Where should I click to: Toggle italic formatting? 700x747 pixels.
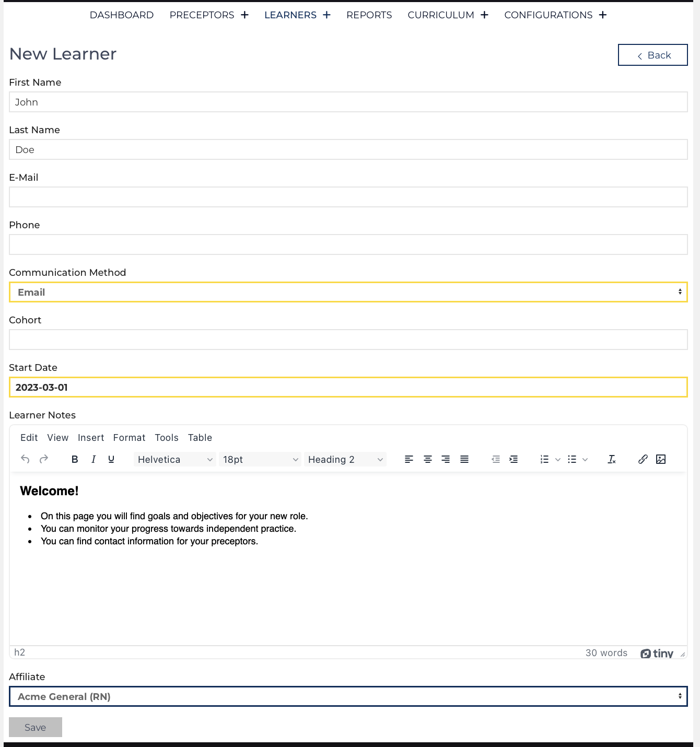[94, 459]
